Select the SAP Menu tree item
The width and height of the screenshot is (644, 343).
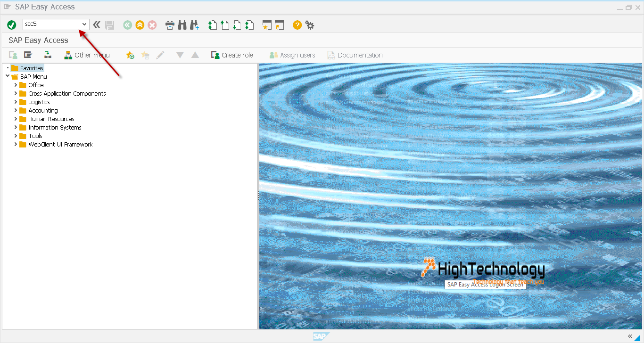coord(33,76)
